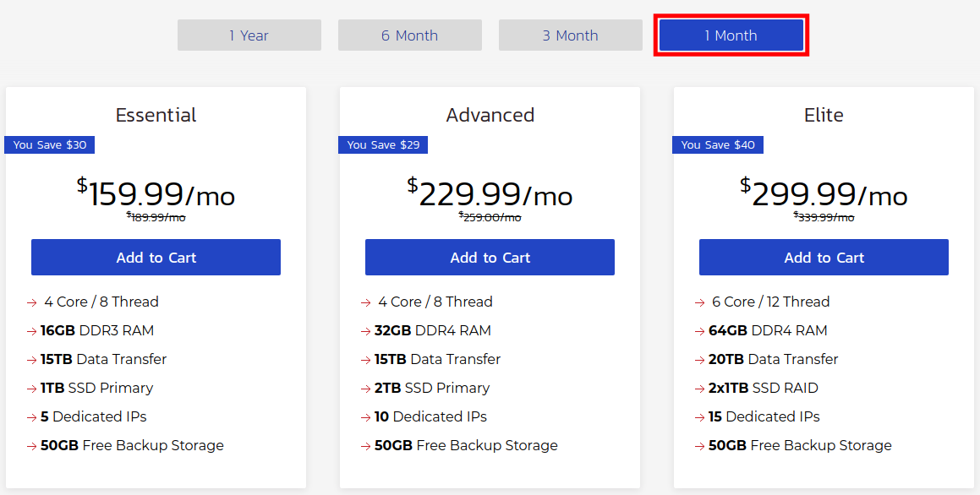This screenshot has width=980, height=495.
Task: Add the Elite plan to cart
Action: point(824,258)
